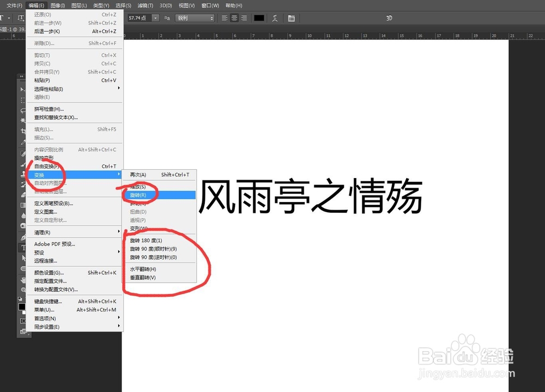Open the 选择(S) menu
The width and height of the screenshot is (545, 392).
click(x=123, y=5)
